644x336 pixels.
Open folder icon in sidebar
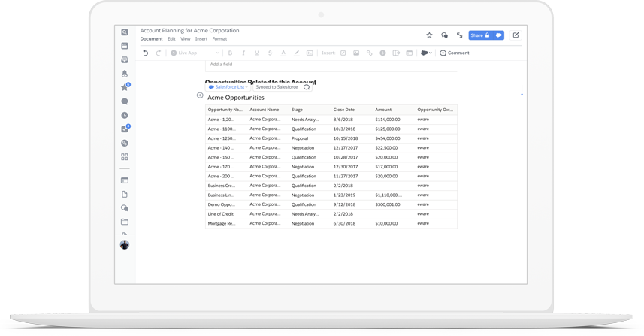click(x=125, y=222)
